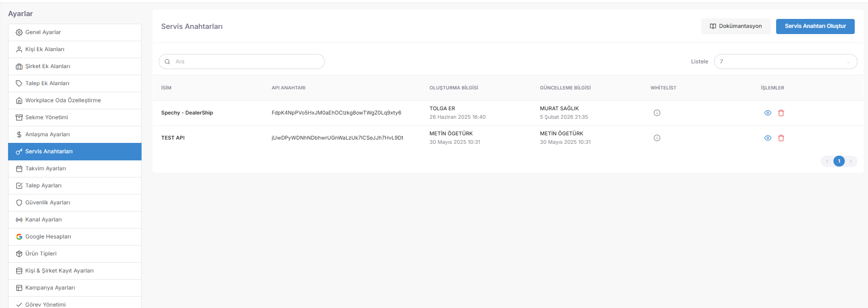This screenshot has height=308, width=868.
Task: Open Ürün Tipleri in sidebar
Action: click(75, 254)
